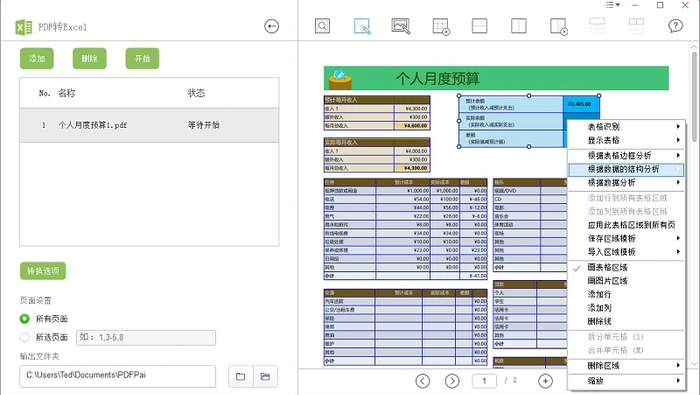
Task: Choose 应用此表格区域到所有页 menu item
Action: (x=626, y=225)
